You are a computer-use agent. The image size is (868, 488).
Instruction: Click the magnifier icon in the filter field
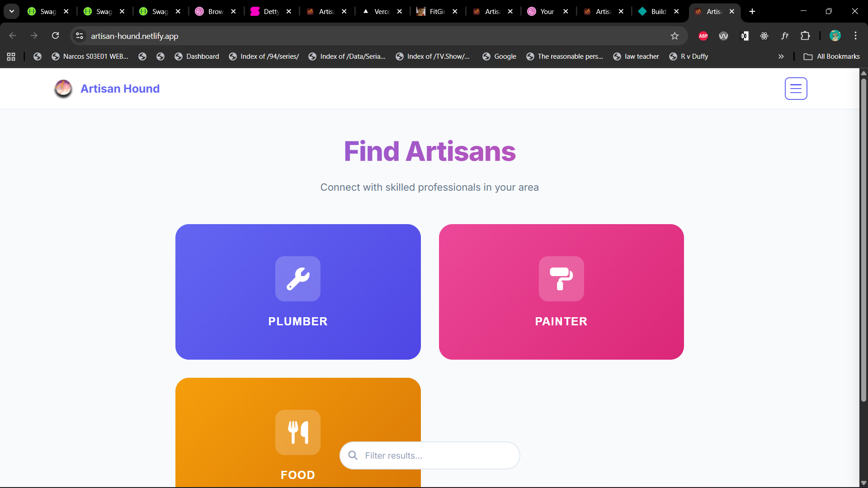[x=353, y=455]
